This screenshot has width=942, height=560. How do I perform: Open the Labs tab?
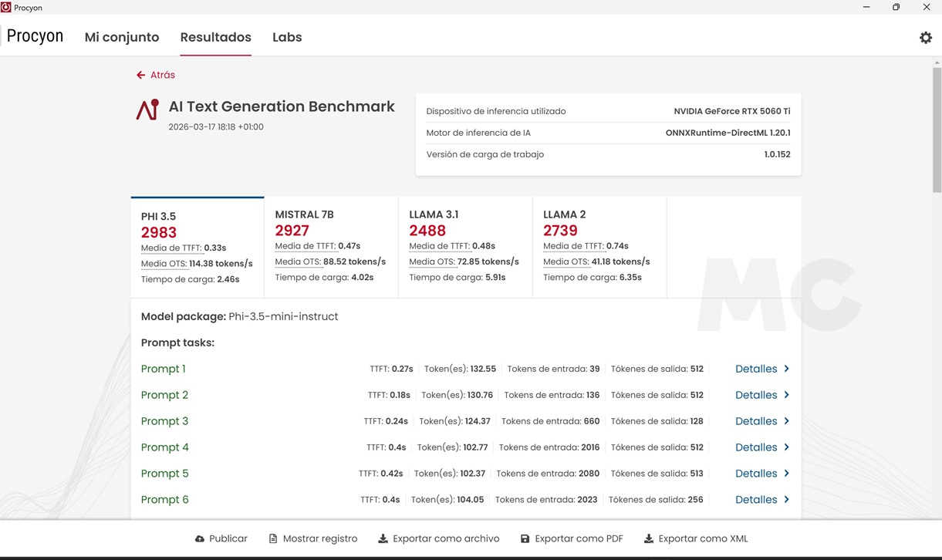[287, 37]
